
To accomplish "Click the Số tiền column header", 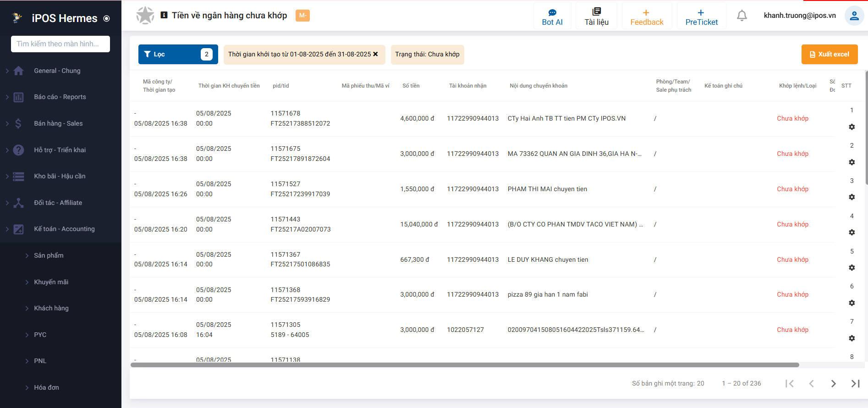I will coord(411,86).
